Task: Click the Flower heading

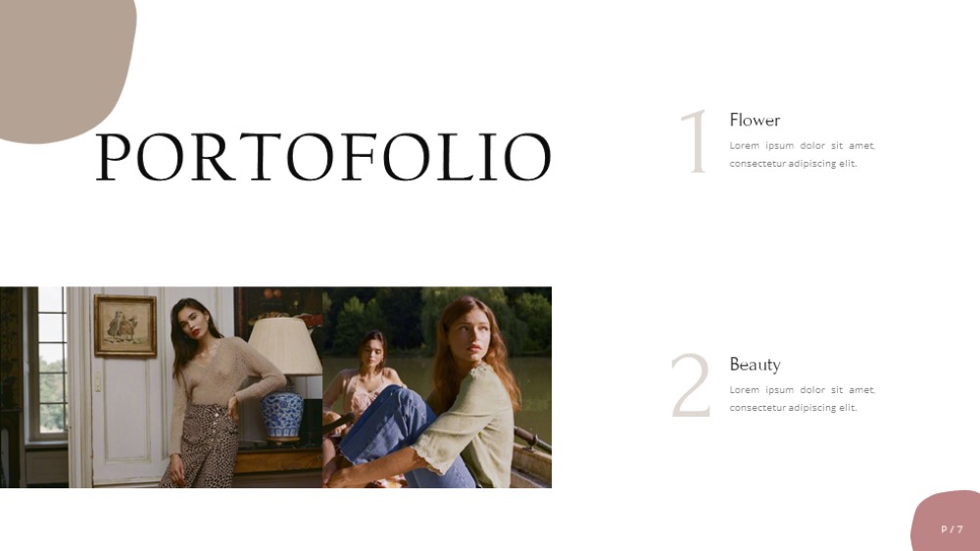Action: (x=755, y=120)
